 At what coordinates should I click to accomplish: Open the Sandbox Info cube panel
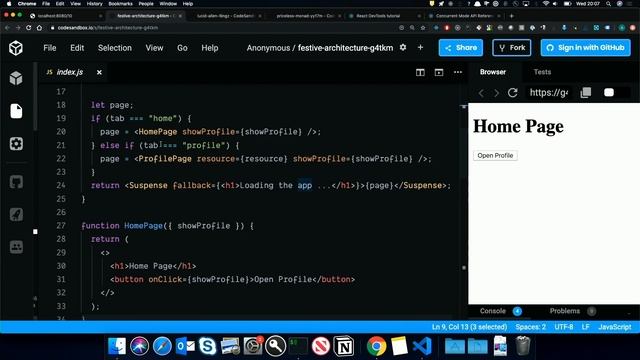point(16,78)
